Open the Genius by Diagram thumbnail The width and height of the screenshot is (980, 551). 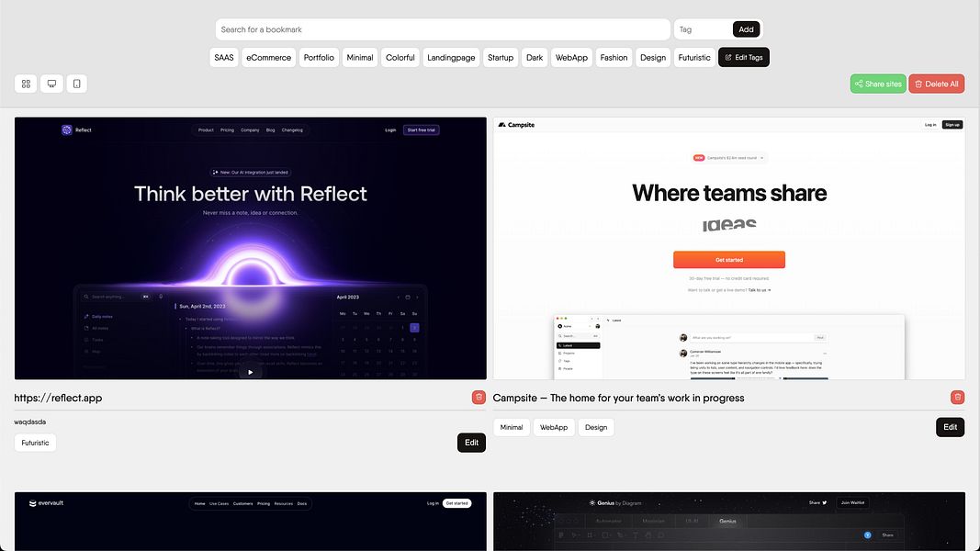pyautogui.click(x=728, y=521)
